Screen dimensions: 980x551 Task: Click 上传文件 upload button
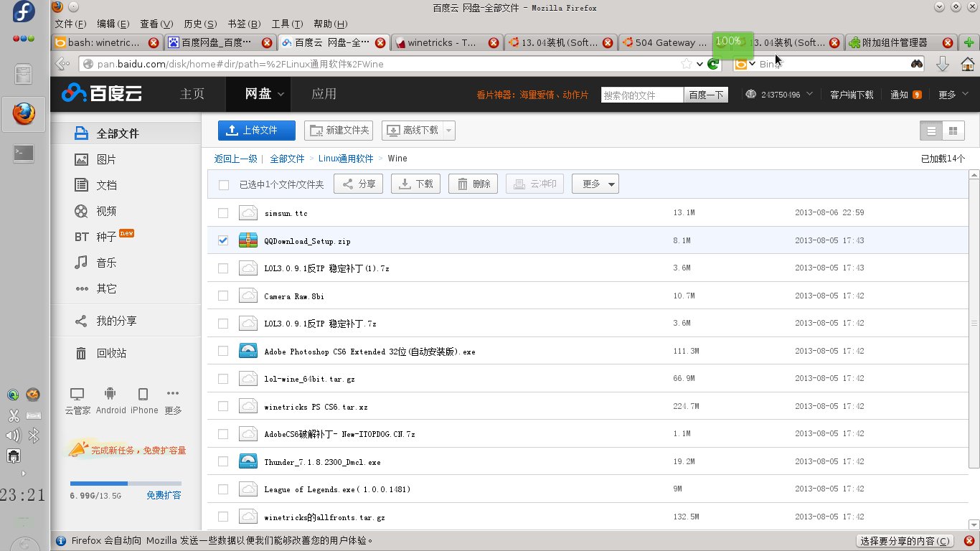coord(257,131)
